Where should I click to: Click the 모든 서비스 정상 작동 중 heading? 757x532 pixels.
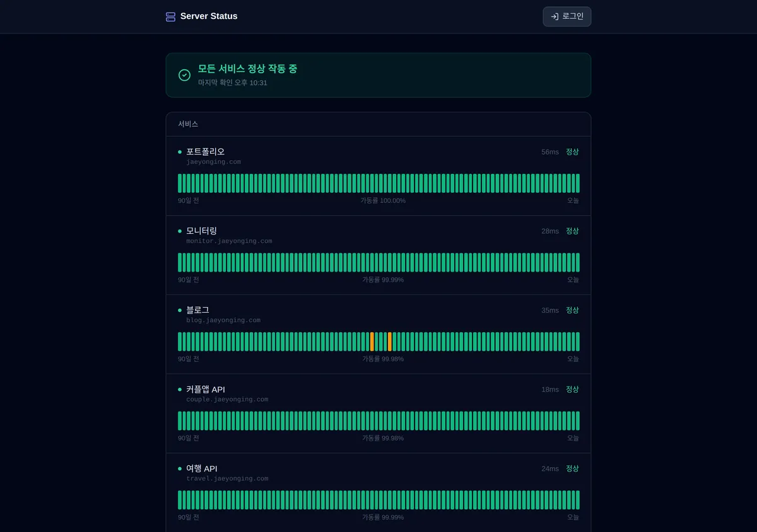[x=247, y=69]
